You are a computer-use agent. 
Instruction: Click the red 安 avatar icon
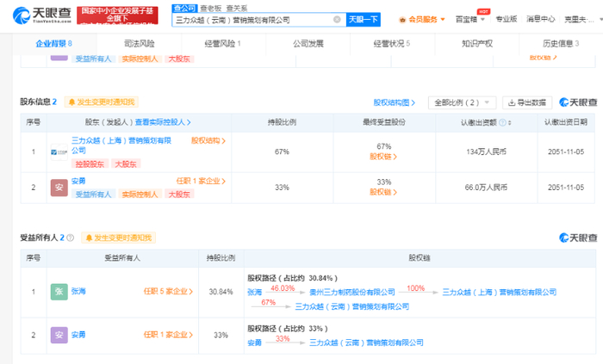tap(59, 188)
